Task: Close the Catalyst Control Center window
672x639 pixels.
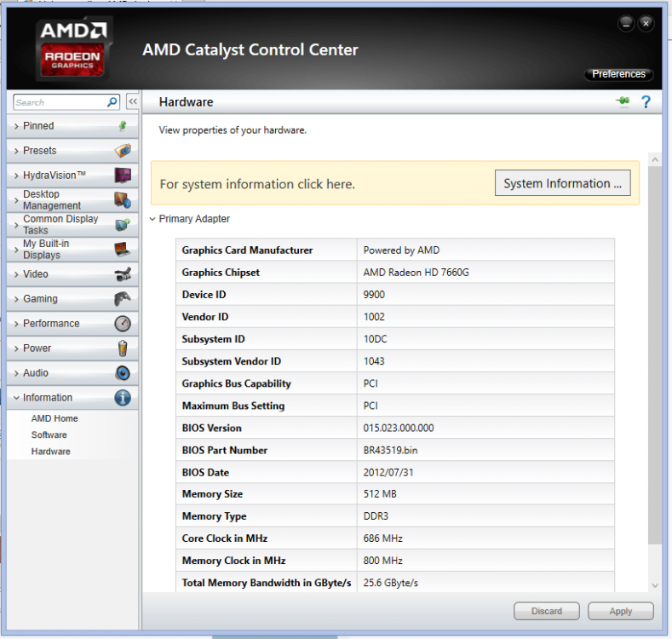Action: (646, 24)
